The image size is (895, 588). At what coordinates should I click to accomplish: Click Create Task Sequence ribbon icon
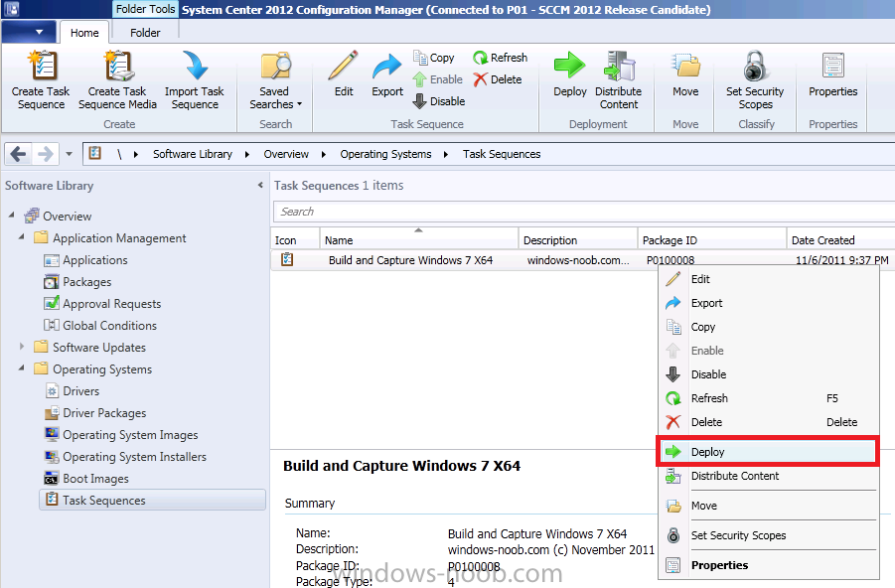tap(41, 79)
